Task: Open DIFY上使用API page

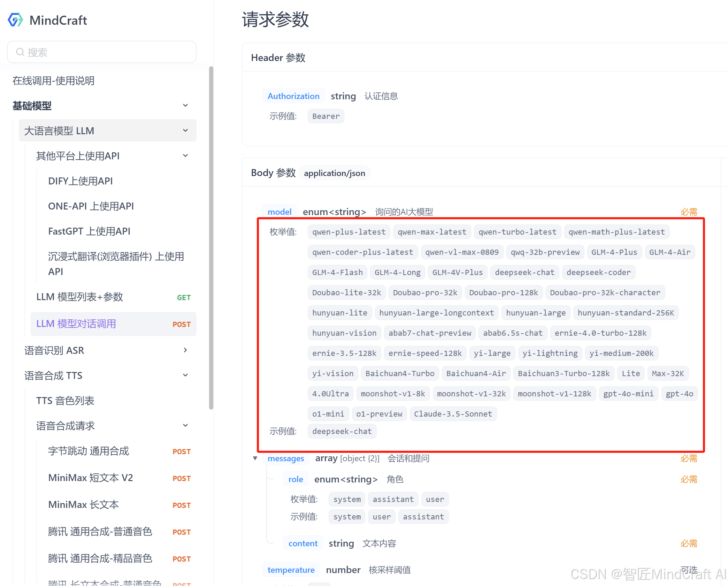Action: 81,181
